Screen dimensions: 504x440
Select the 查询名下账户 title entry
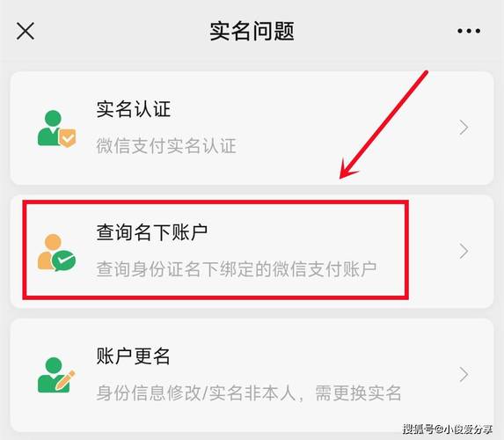[x=152, y=232]
